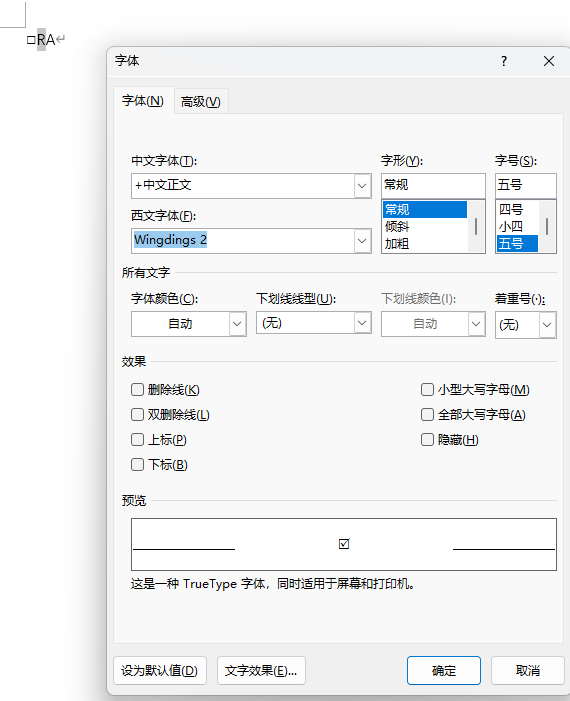
Task: Open 文字效果(E)... settings
Action: [261, 671]
